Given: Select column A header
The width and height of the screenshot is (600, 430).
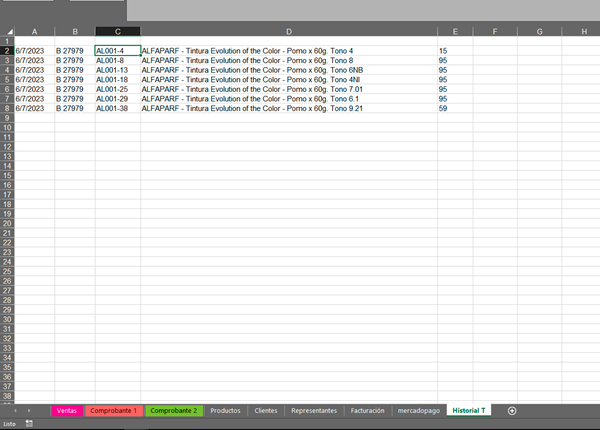Looking at the screenshot, I should pyautogui.click(x=34, y=31).
